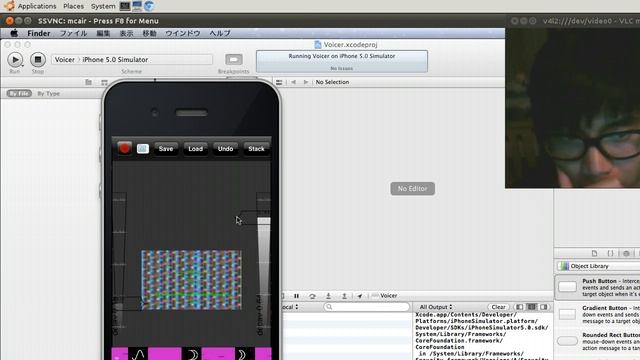This screenshot has height=360, width=640.
Task: Open the Ubuntu System menu
Action: [103, 6]
